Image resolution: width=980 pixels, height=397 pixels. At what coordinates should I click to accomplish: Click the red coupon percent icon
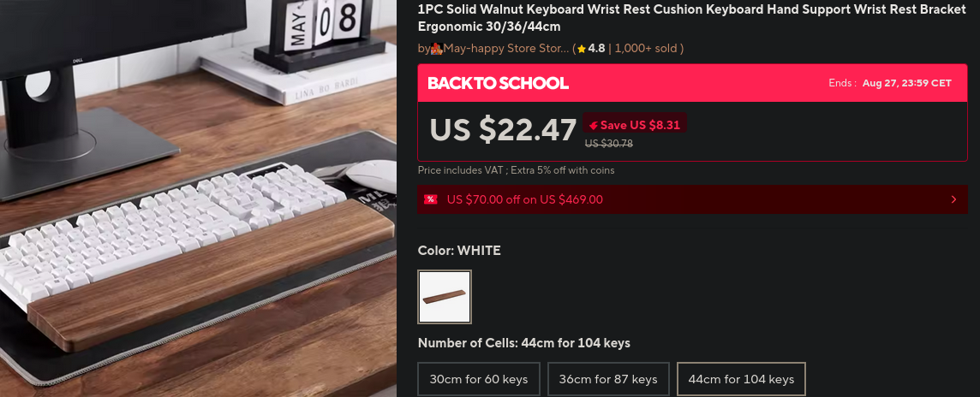coord(431,199)
